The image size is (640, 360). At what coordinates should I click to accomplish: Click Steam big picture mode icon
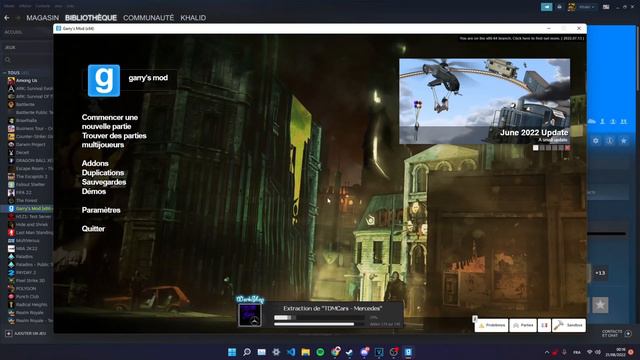coord(606,7)
